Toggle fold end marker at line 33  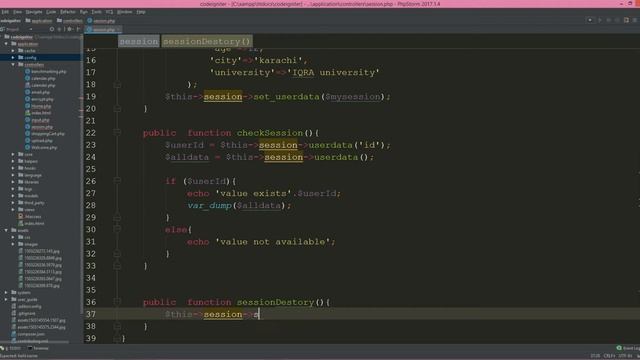117,266
